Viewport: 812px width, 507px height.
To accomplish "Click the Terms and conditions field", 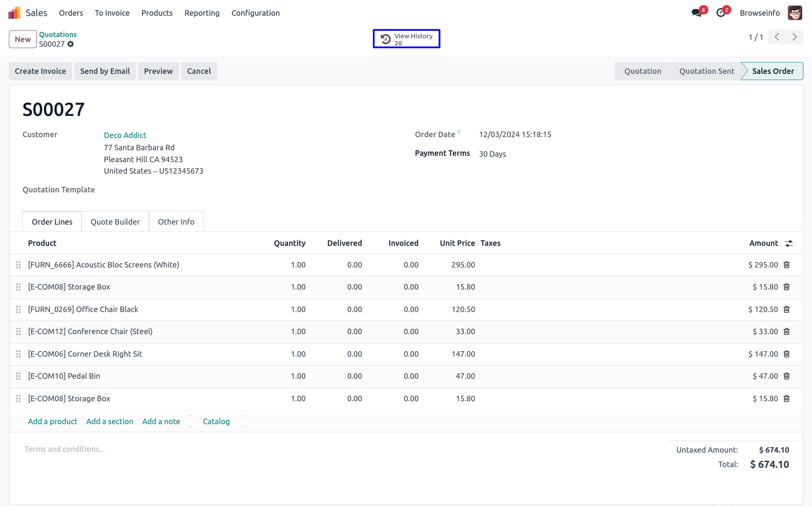I will coord(65,449).
